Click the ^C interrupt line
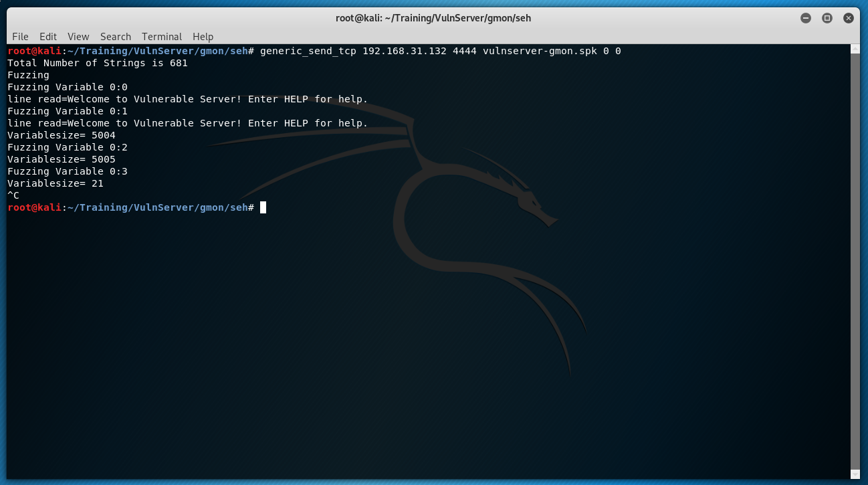This screenshot has width=868, height=485. coord(13,195)
